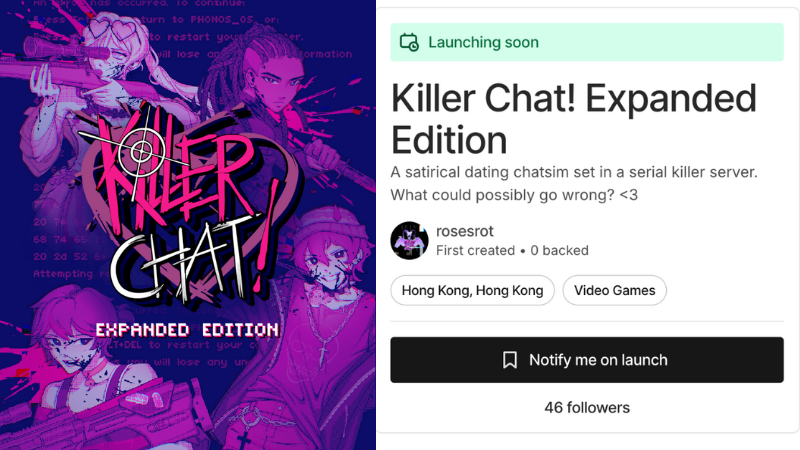Click the Killer Chat! Expanded Edition title
The width and height of the screenshot is (800, 450).
(x=573, y=119)
